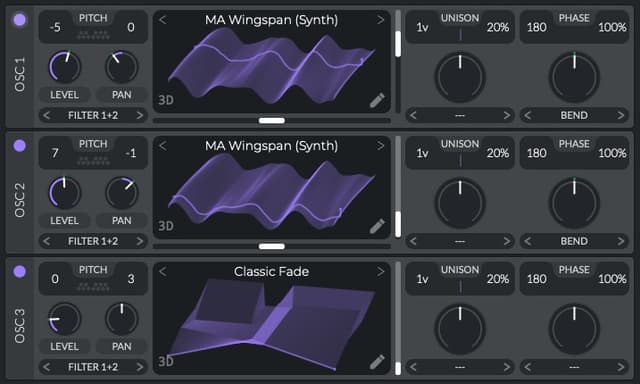The width and height of the screenshot is (640, 384).
Task: Choose next filter routing for OSC 1
Action: [140, 115]
